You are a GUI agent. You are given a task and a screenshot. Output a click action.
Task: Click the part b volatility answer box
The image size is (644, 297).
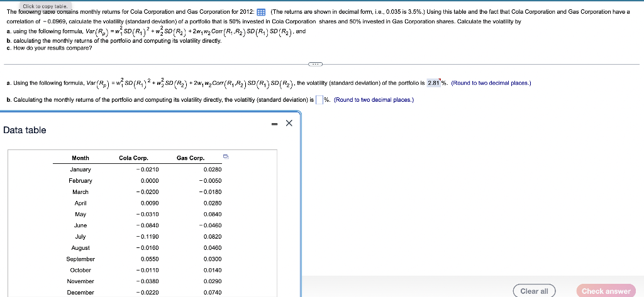point(319,100)
